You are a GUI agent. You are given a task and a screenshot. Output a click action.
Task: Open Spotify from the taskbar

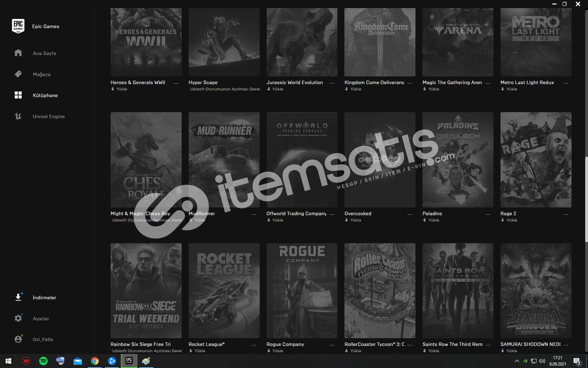pyautogui.click(x=43, y=361)
